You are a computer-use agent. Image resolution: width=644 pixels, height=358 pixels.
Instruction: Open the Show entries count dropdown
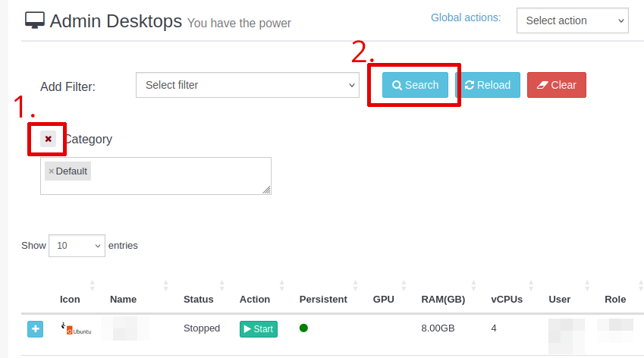(x=77, y=246)
